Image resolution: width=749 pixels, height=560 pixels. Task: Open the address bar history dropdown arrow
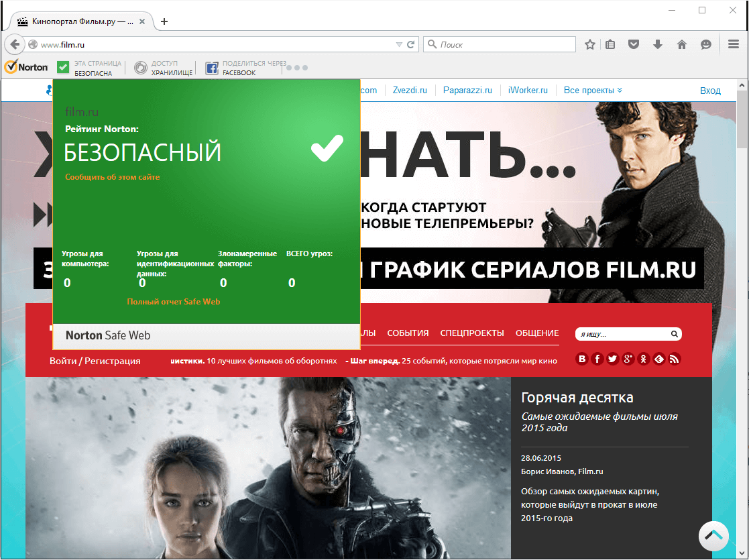[x=399, y=44]
